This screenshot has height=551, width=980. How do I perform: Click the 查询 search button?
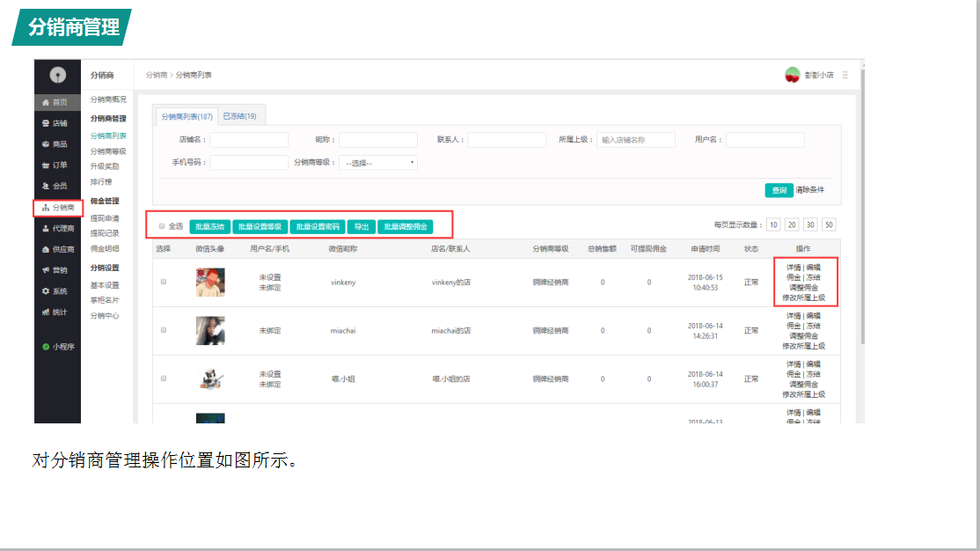[778, 190]
